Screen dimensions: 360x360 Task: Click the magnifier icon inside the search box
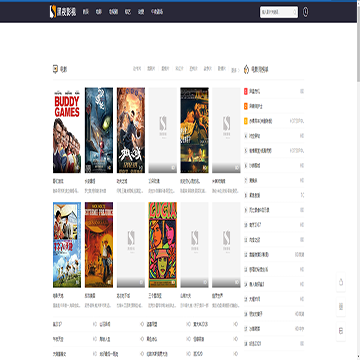click(x=294, y=12)
